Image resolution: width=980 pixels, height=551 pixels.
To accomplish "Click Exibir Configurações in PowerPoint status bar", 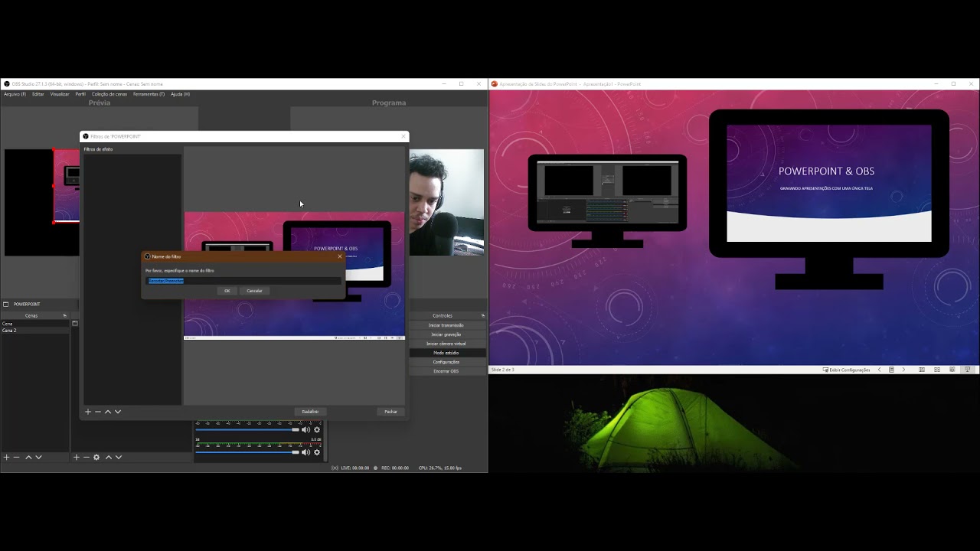I will coord(846,370).
